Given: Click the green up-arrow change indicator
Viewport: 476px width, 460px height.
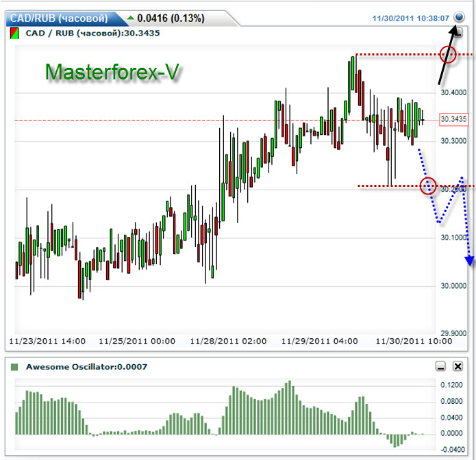Looking at the screenshot, I should pos(131,18).
